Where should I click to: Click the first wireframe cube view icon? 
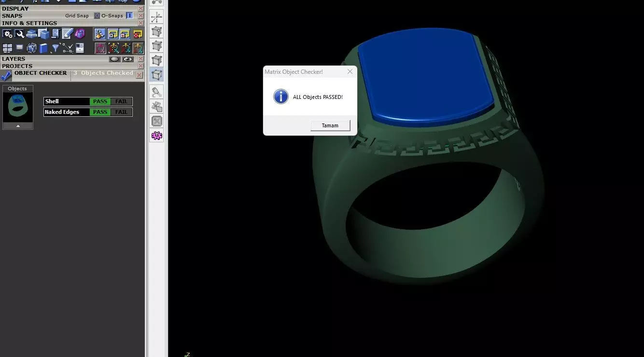click(x=157, y=32)
